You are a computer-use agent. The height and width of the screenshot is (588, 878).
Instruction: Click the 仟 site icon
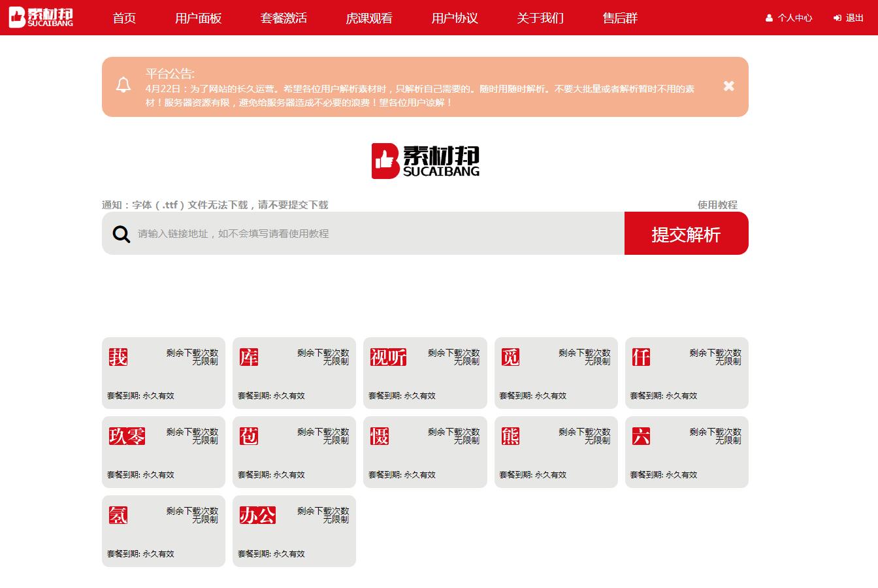[x=641, y=357]
